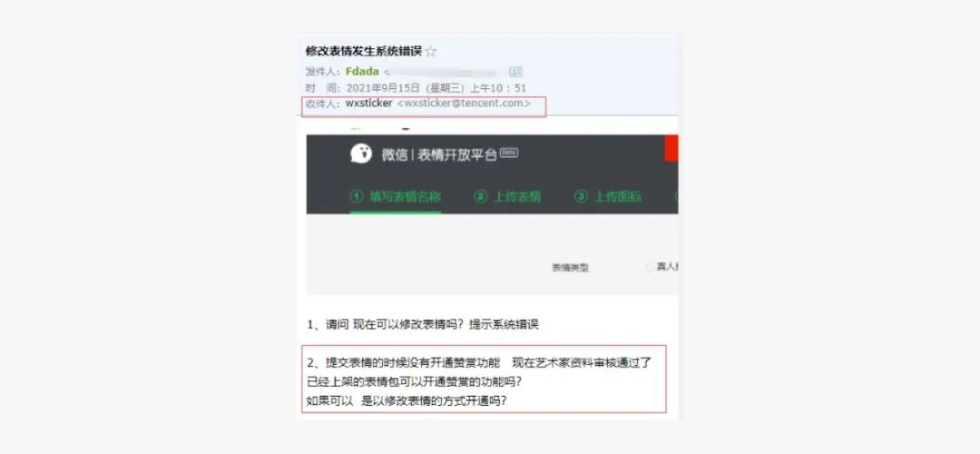This screenshot has width=980, height=454.
Task: Open the sender contact card icon
Action: click(x=516, y=72)
